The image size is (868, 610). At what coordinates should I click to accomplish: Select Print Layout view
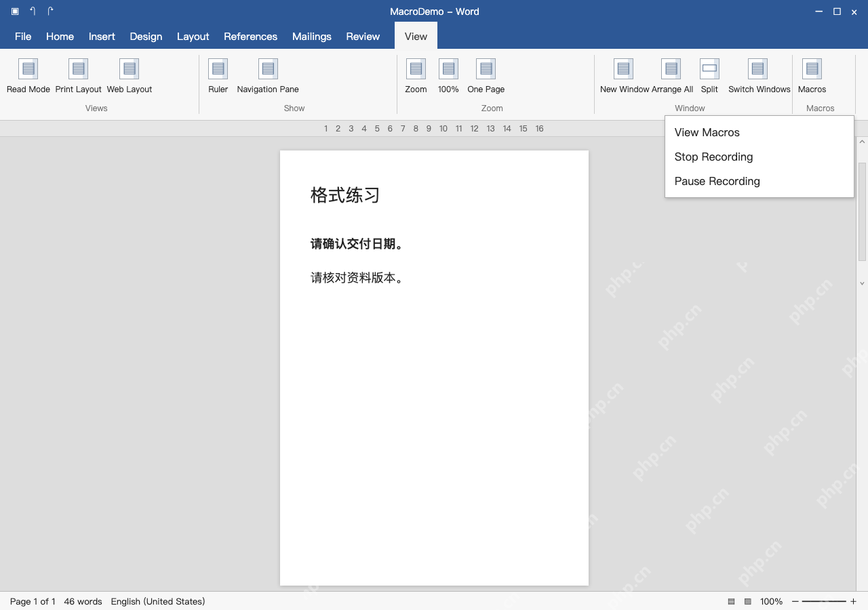click(79, 76)
